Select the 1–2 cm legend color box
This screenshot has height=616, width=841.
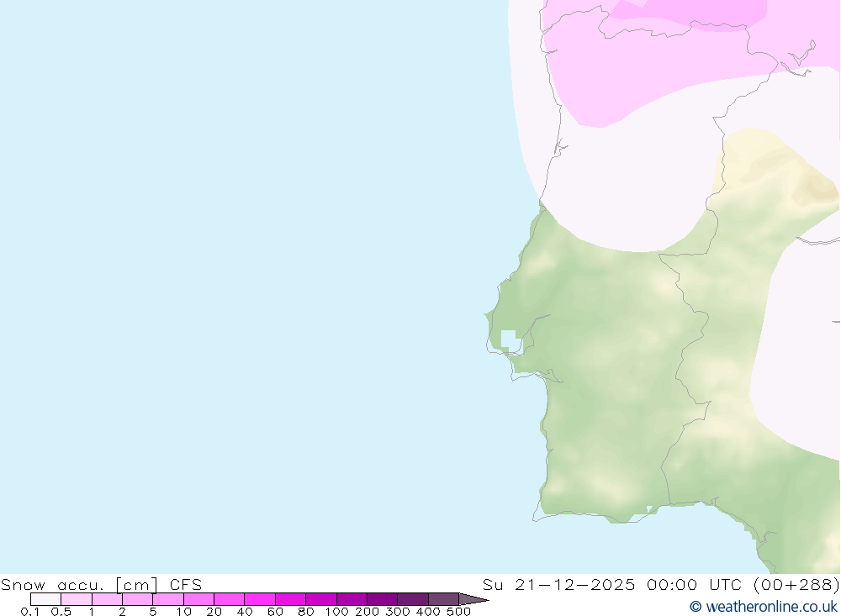tap(107, 599)
